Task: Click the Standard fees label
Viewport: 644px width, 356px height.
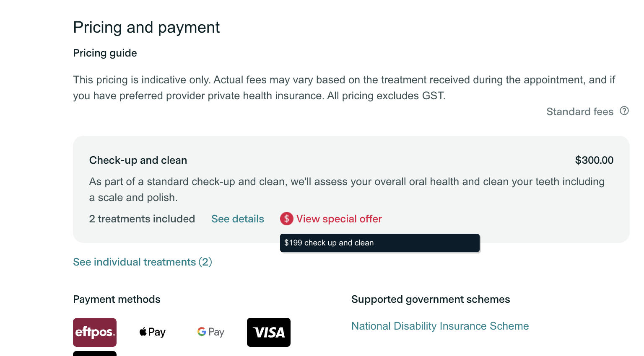Action: coord(579,112)
